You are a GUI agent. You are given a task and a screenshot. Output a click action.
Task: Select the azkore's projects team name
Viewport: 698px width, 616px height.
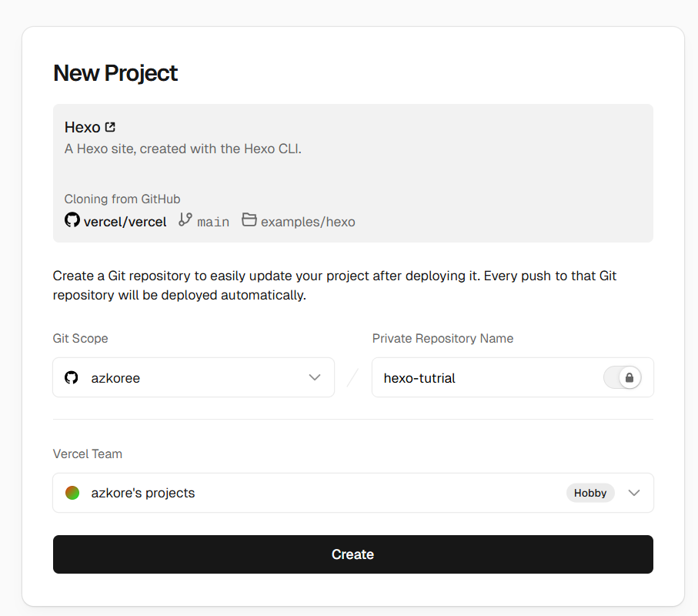pos(143,493)
